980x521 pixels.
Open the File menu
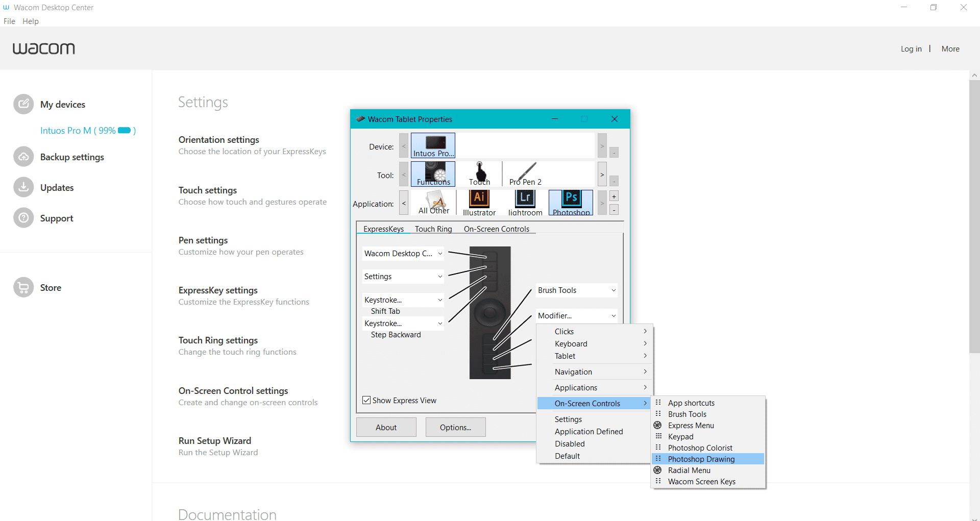pyautogui.click(x=9, y=21)
